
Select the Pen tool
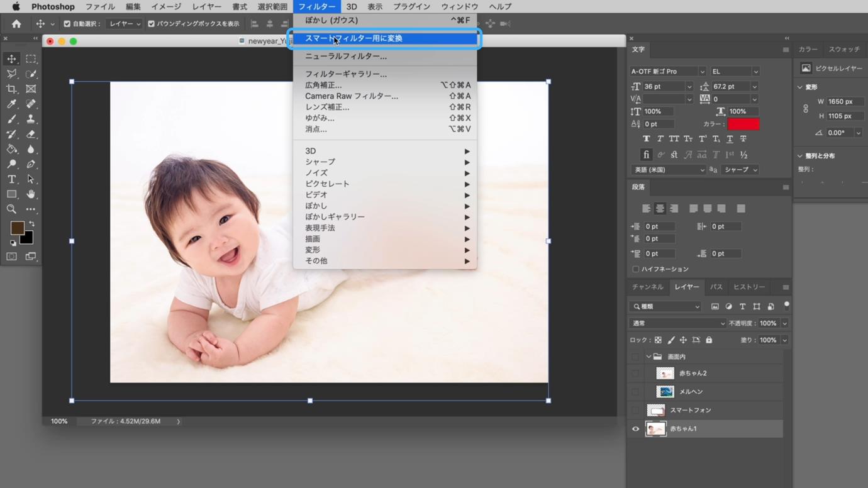point(31,164)
